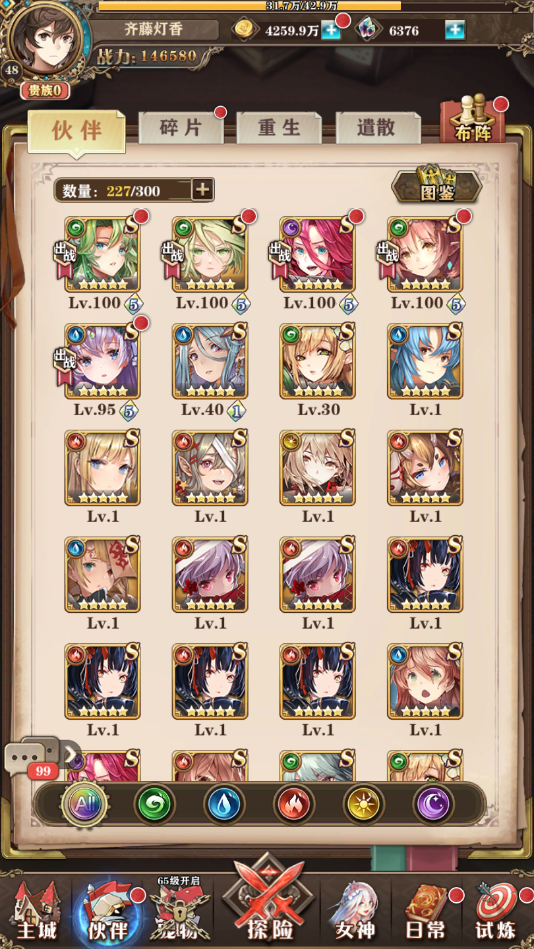
Task: Expand the chat bubble panel arrow
Action: pyautogui.click(x=71, y=754)
